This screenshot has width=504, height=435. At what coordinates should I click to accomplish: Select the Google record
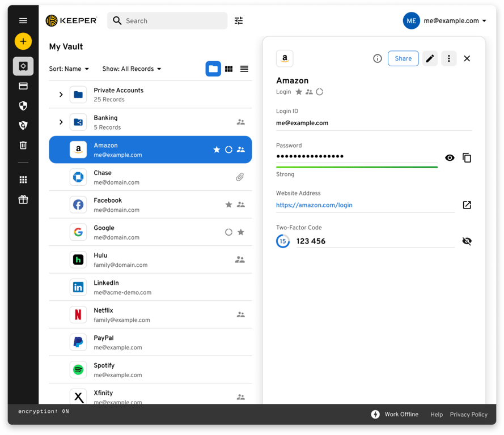(x=150, y=232)
